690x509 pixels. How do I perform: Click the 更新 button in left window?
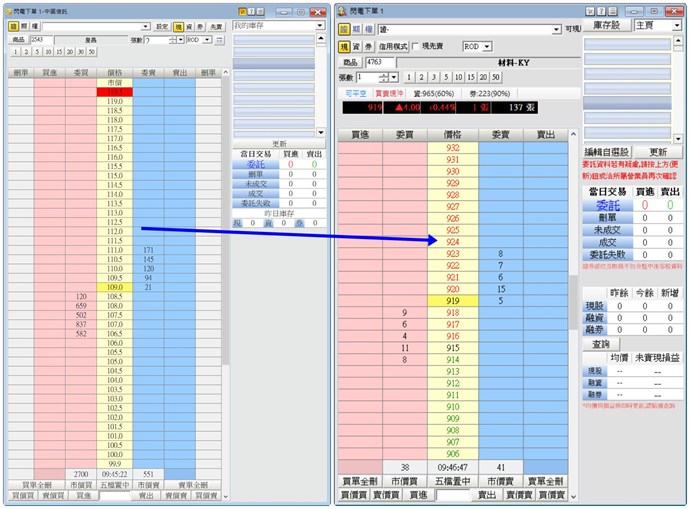click(x=279, y=144)
